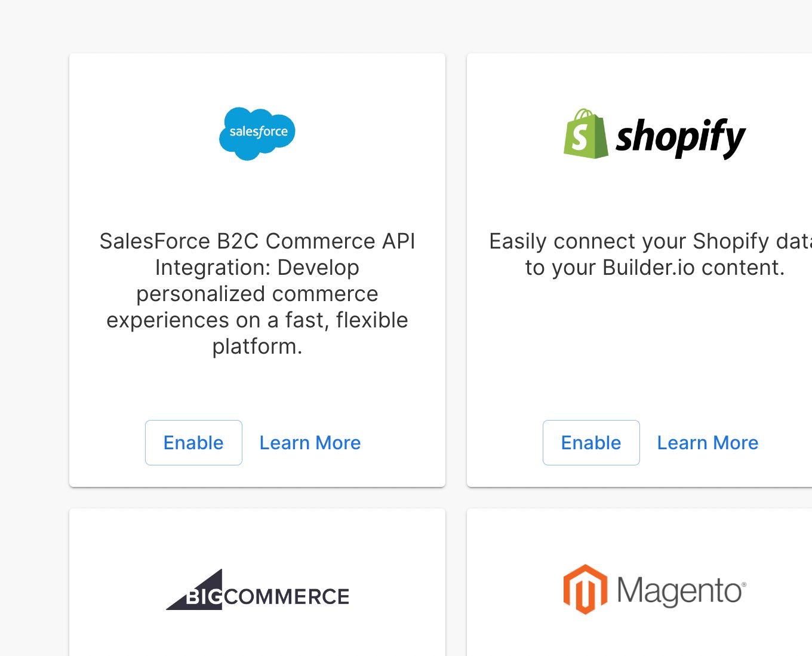812x656 pixels.
Task: Enable the Shopify integration
Action: (x=591, y=443)
